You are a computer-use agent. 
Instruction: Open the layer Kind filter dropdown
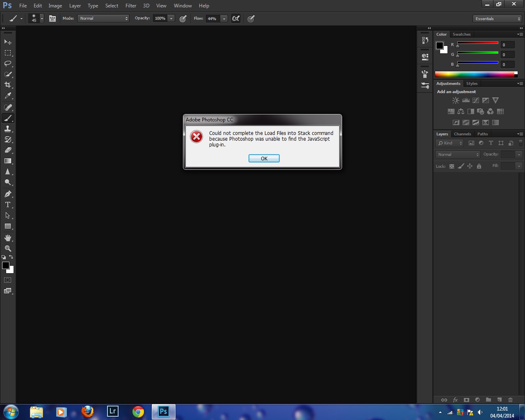tap(450, 143)
